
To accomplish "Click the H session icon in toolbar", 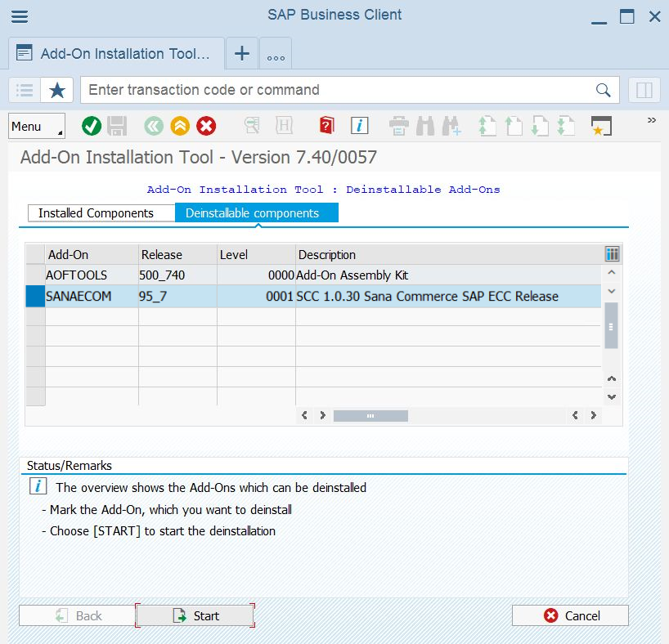I will coord(284,126).
